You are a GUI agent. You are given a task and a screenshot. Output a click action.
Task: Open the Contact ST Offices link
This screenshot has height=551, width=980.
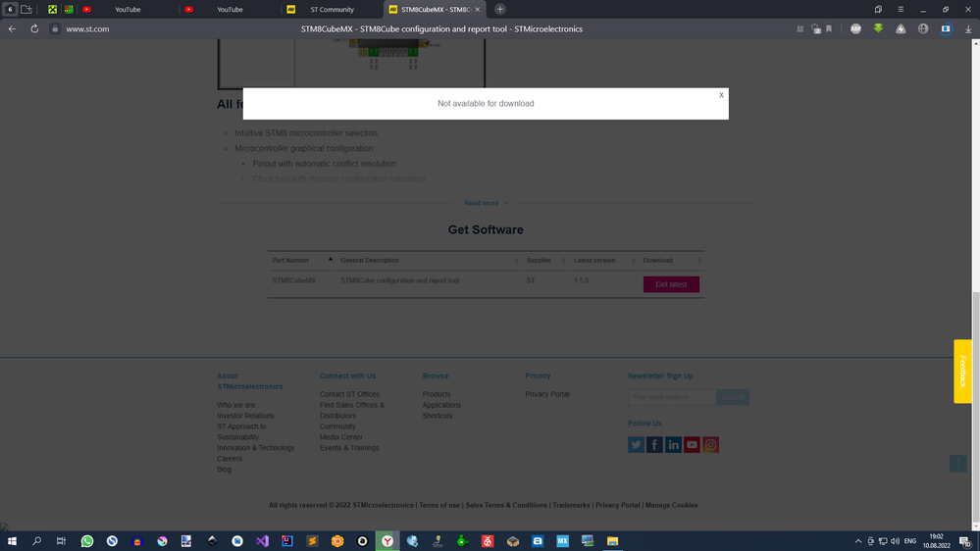point(349,394)
